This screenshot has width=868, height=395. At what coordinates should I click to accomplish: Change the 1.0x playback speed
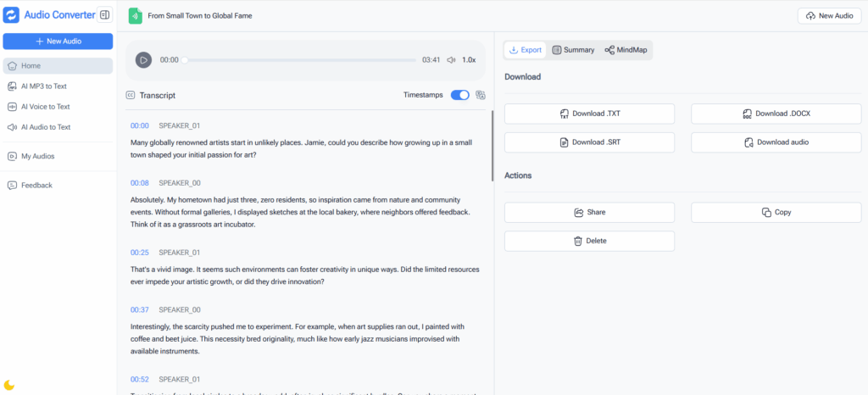click(469, 59)
